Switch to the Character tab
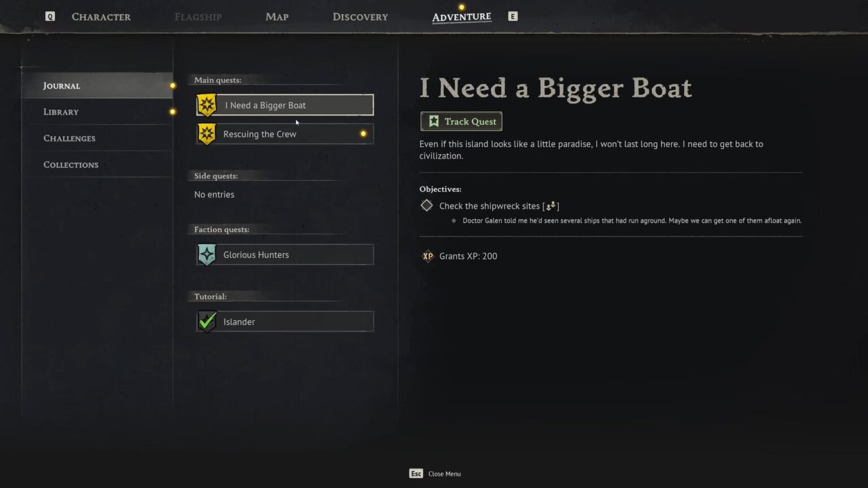Screen dimensions: 868x488 coord(101,17)
